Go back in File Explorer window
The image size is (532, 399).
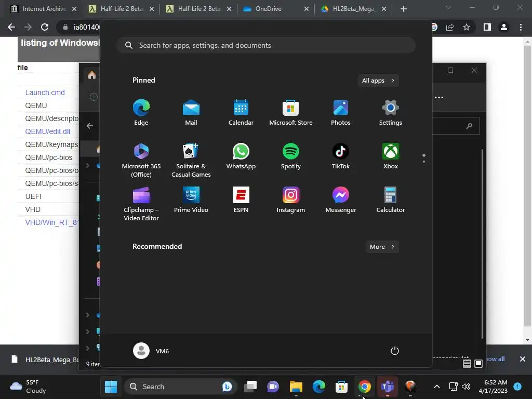point(89,126)
